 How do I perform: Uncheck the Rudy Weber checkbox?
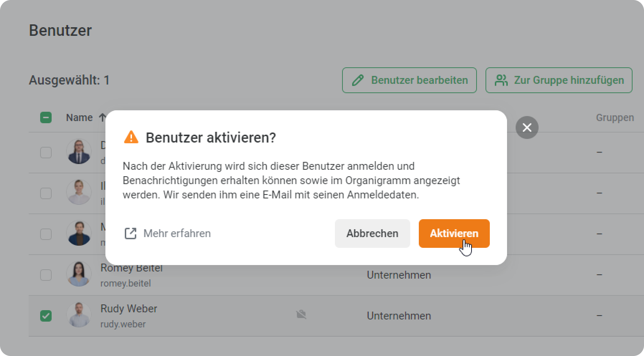[46, 316]
